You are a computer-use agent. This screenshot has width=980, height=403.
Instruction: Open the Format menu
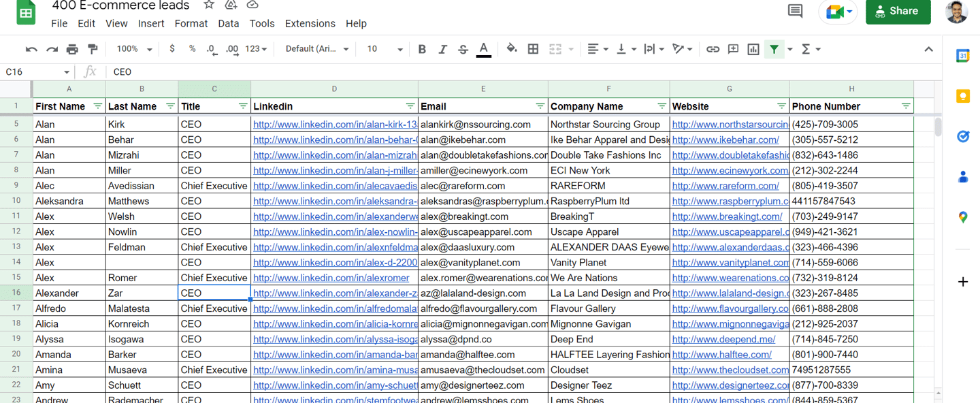click(x=191, y=23)
